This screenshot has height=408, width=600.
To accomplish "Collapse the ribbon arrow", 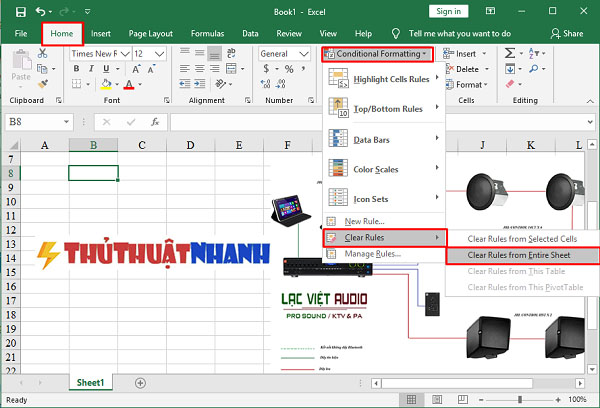I will pyautogui.click(x=590, y=101).
